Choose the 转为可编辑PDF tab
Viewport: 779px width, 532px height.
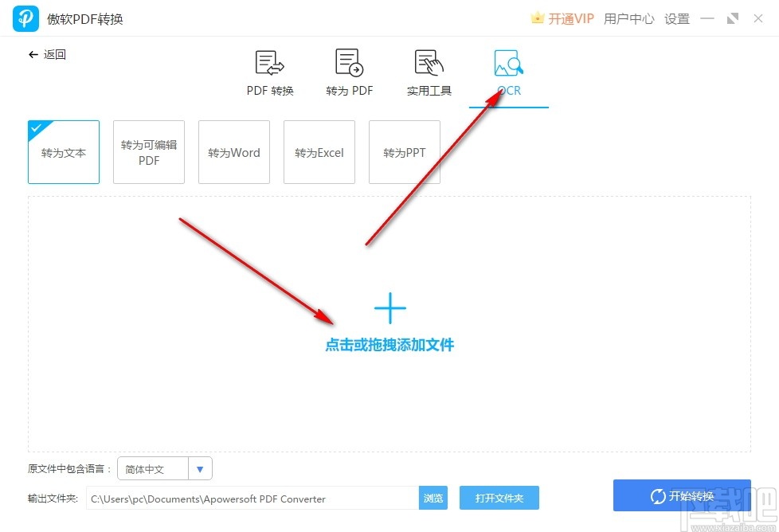point(148,151)
